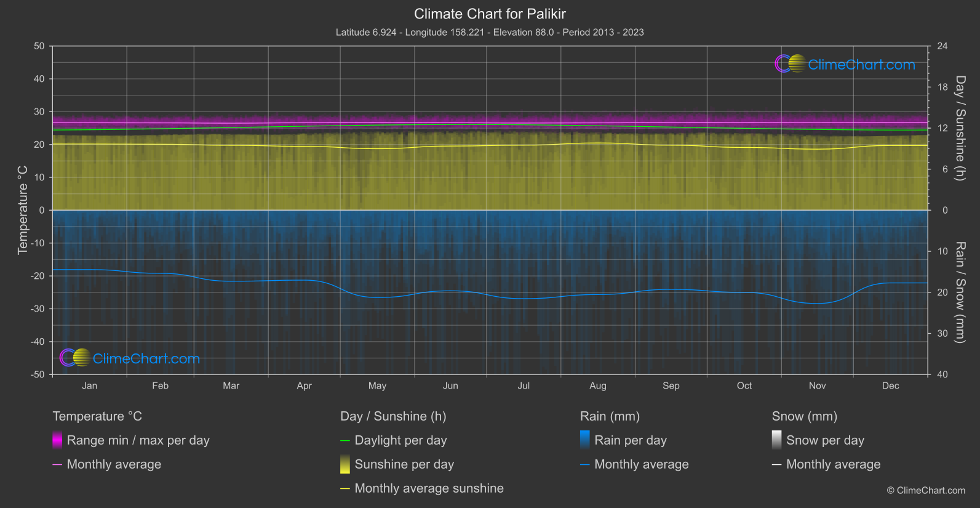The height and width of the screenshot is (508, 980).
Task: Click the 24 tick on the sunshine axis
Action: tap(942, 46)
